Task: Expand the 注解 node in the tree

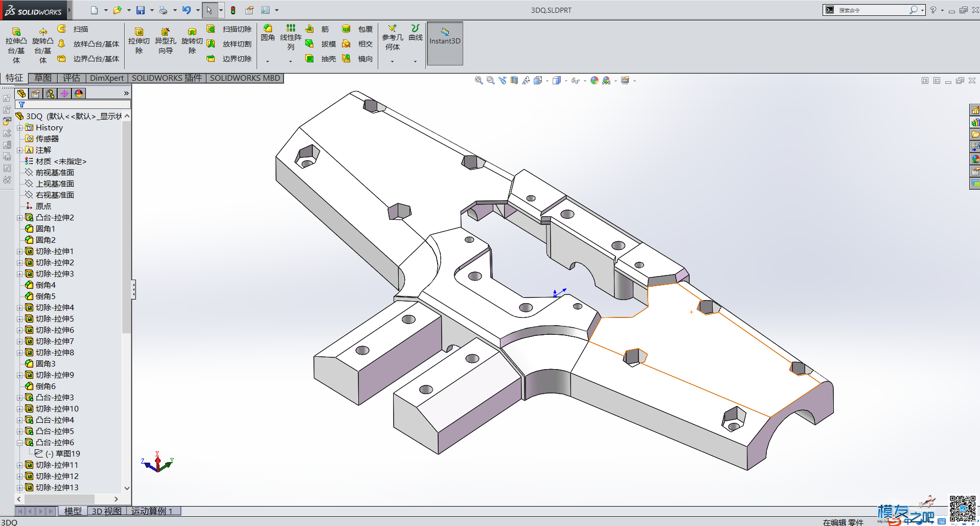Action: pyautogui.click(x=19, y=150)
